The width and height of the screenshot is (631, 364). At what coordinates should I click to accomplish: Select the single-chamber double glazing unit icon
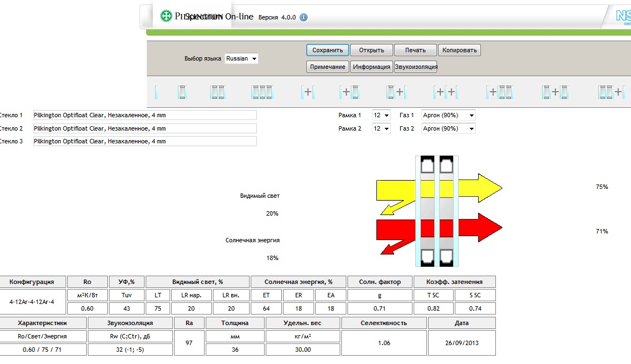(182, 92)
